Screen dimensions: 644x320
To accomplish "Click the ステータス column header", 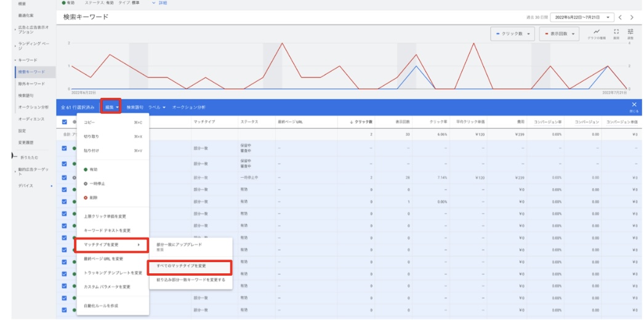I will click(249, 122).
